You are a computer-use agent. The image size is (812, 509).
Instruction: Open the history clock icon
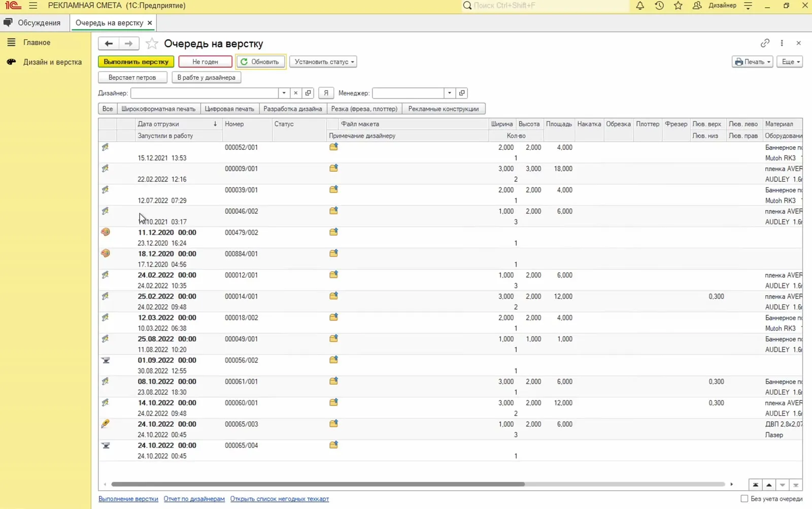(659, 6)
